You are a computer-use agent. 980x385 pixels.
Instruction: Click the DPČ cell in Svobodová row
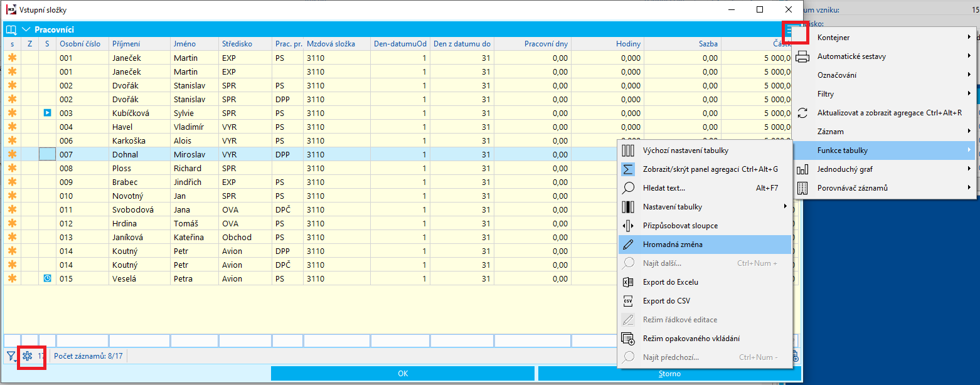pos(287,209)
